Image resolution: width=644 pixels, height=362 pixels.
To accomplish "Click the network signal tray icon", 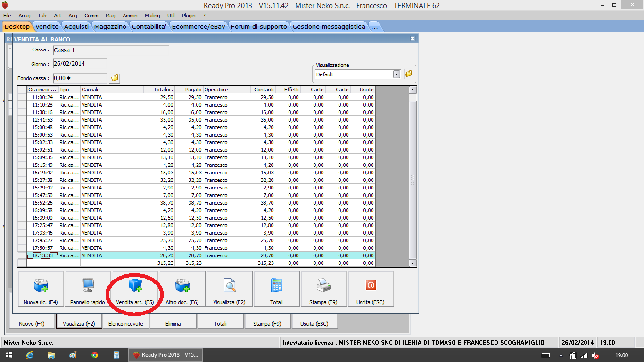I will [584, 355].
